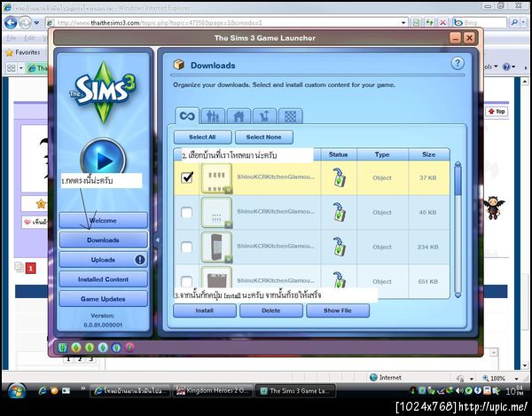
Task: Open the launcher help question mark
Action: (x=457, y=63)
